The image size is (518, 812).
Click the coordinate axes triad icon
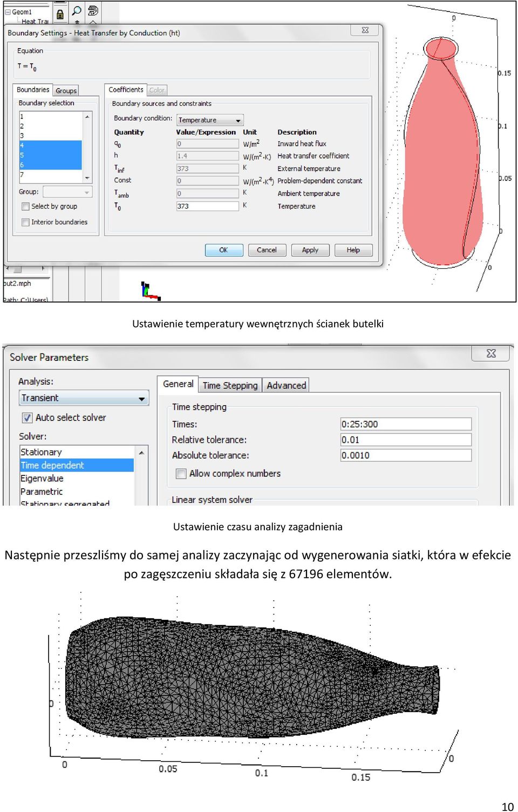tap(150, 291)
